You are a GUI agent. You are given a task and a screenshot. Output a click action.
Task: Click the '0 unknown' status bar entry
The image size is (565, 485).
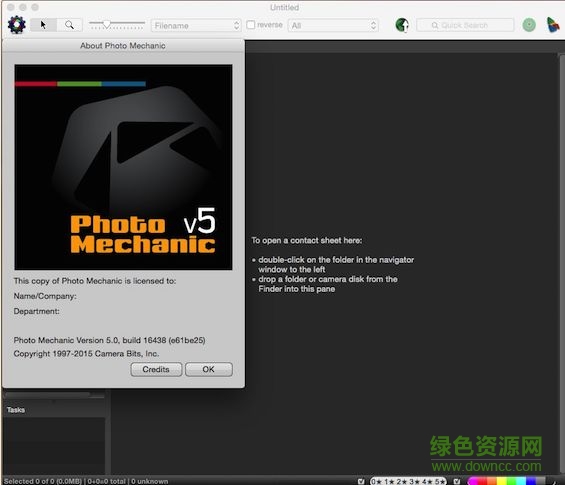pyautogui.click(x=150, y=481)
